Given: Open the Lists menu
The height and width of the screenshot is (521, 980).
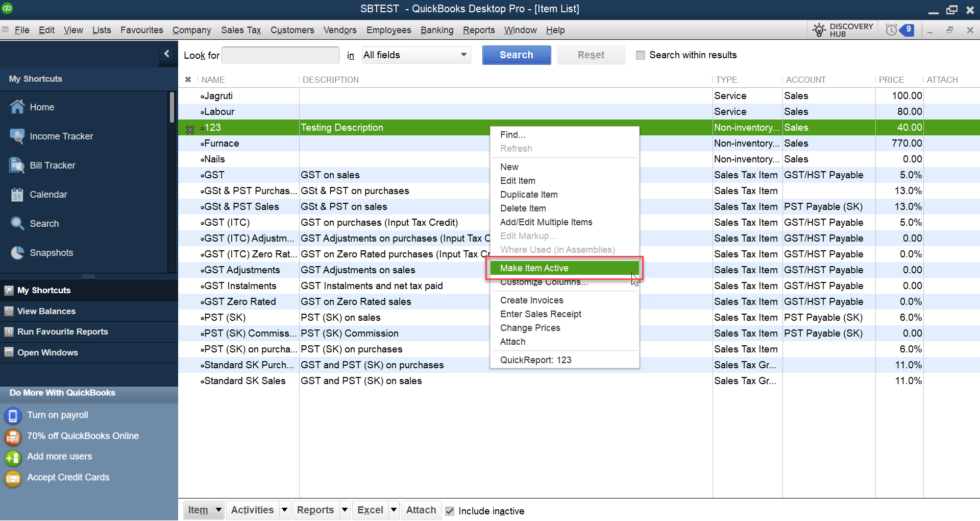Looking at the screenshot, I should (x=102, y=30).
